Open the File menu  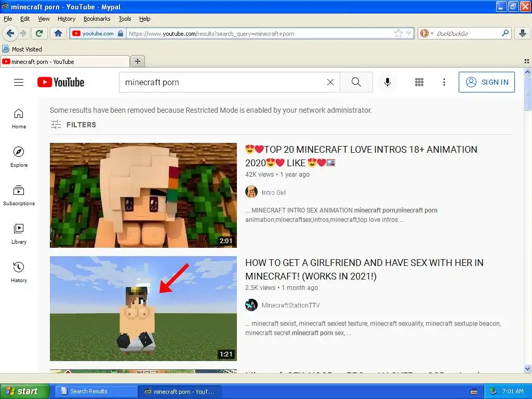8,19
